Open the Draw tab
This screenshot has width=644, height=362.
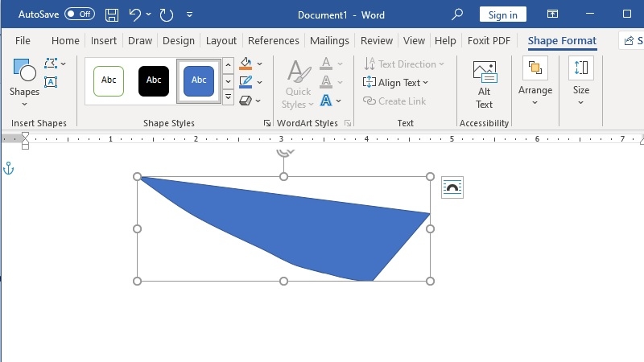[x=140, y=41]
